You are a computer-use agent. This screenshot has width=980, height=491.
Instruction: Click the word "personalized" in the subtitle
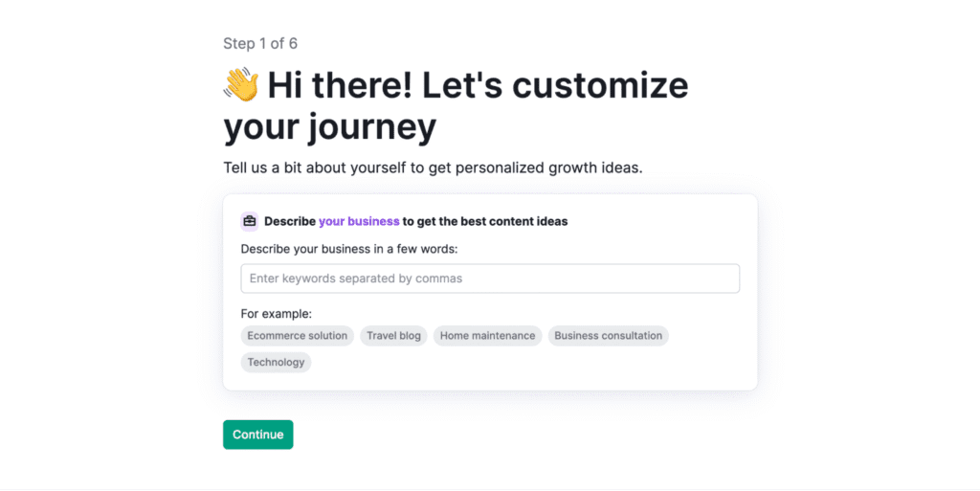click(499, 167)
